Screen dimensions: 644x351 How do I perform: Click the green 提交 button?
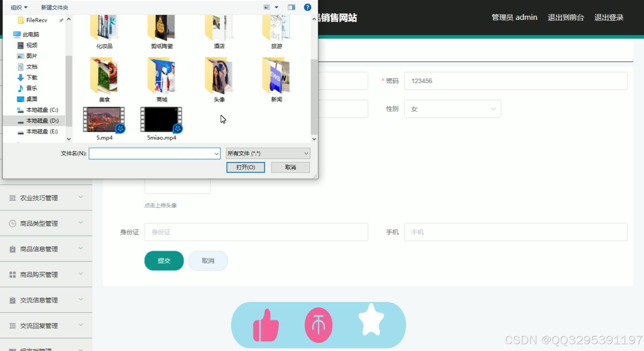164,261
